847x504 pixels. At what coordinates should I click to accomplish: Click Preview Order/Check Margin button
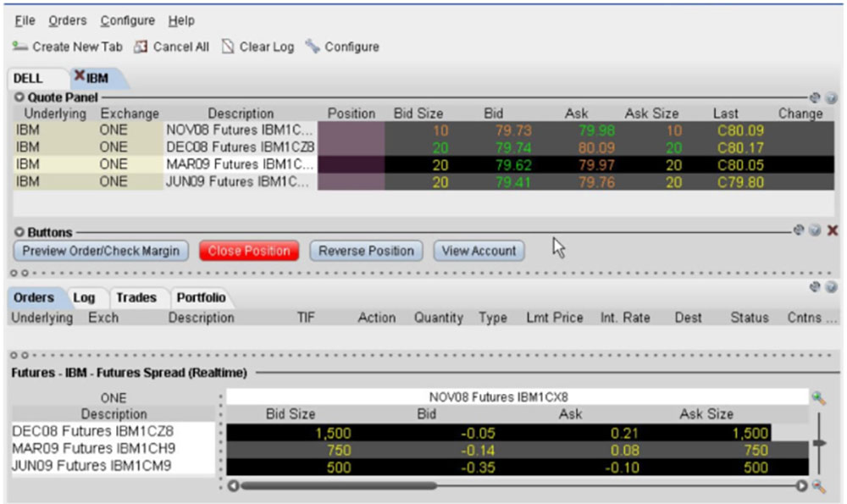coord(101,251)
